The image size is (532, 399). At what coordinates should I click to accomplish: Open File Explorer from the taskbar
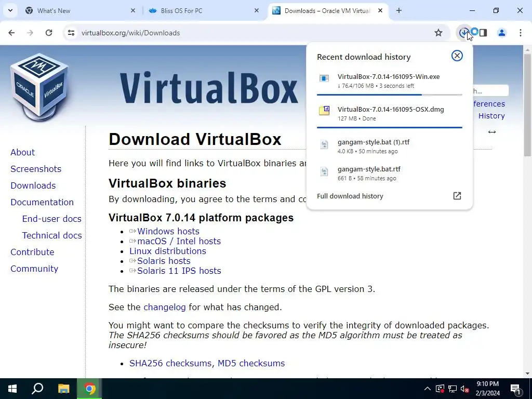(63, 389)
